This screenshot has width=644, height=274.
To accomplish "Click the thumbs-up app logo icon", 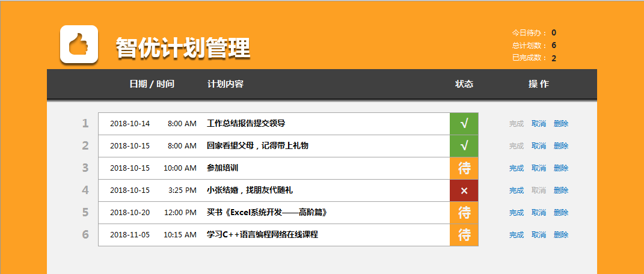I will (x=79, y=44).
